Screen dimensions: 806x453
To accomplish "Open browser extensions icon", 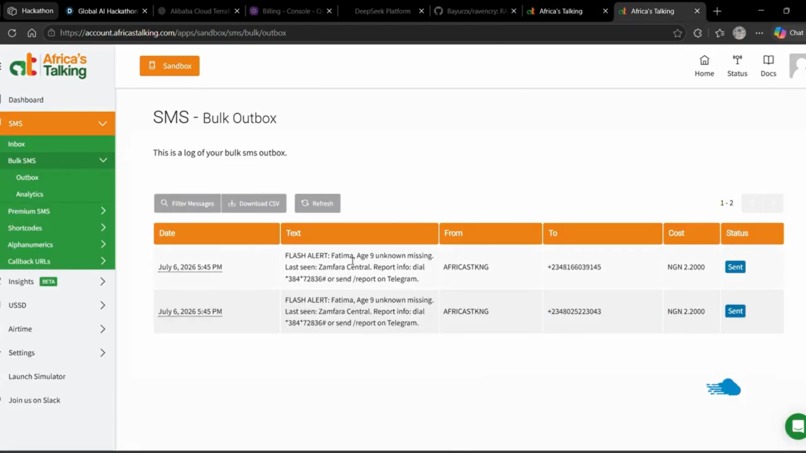I will (x=698, y=33).
